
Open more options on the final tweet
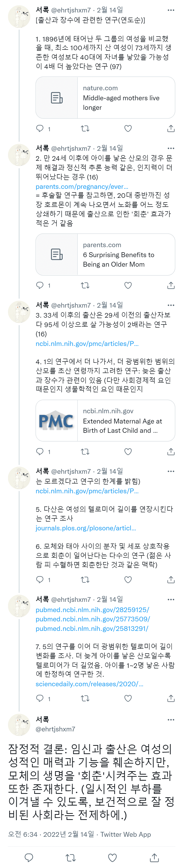(171, 720)
